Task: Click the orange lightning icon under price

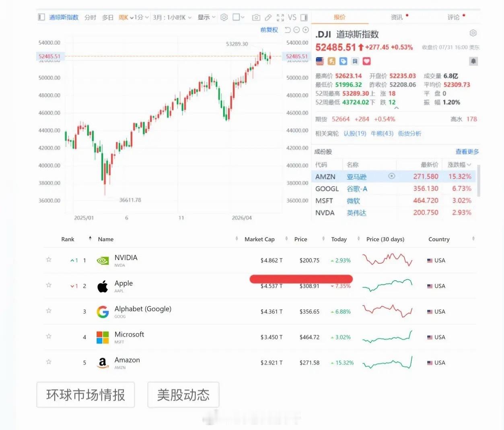Action: (x=331, y=61)
